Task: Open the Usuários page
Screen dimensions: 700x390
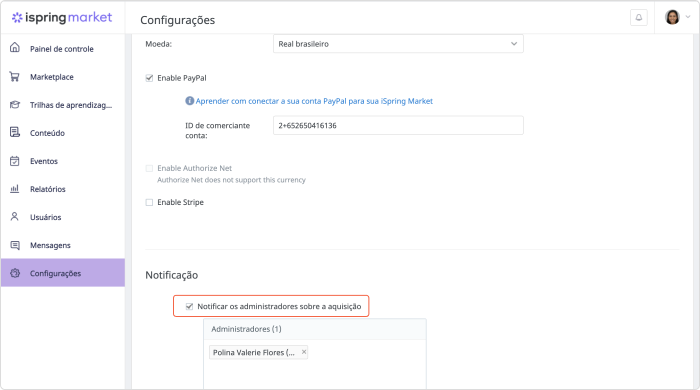Action: click(62, 217)
